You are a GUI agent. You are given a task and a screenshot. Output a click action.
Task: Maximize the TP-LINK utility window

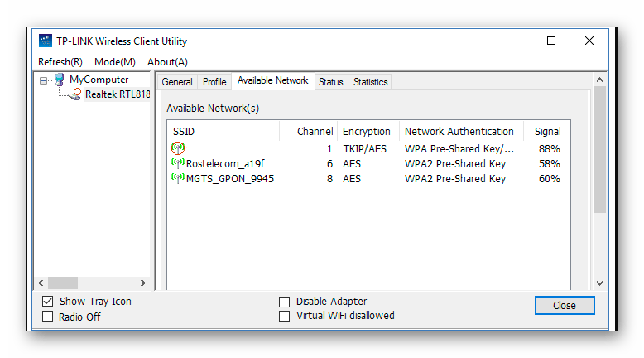click(551, 41)
